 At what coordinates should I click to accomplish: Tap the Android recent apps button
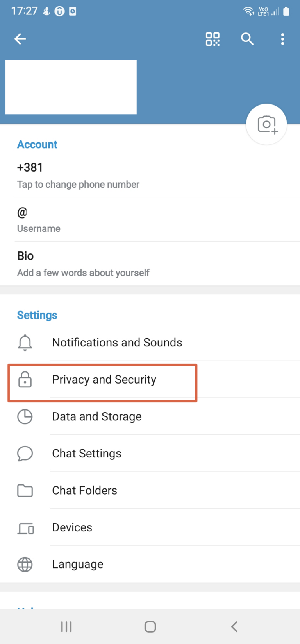coord(66,627)
